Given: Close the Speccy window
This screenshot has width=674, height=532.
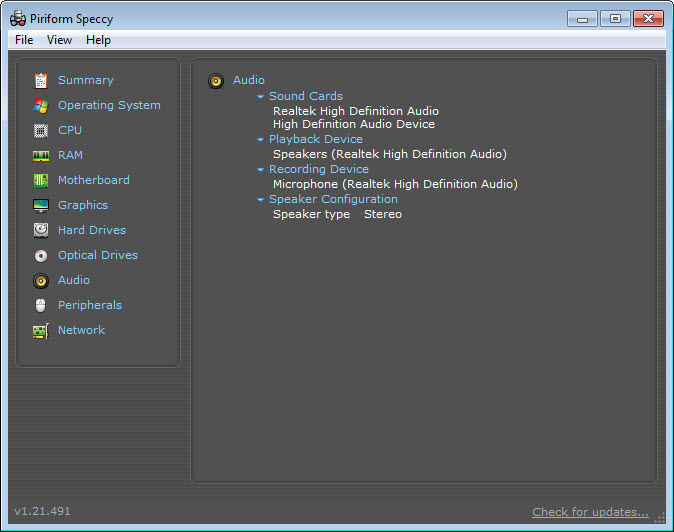Looking at the screenshot, I should pyautogui.click(x=648, y=19).
